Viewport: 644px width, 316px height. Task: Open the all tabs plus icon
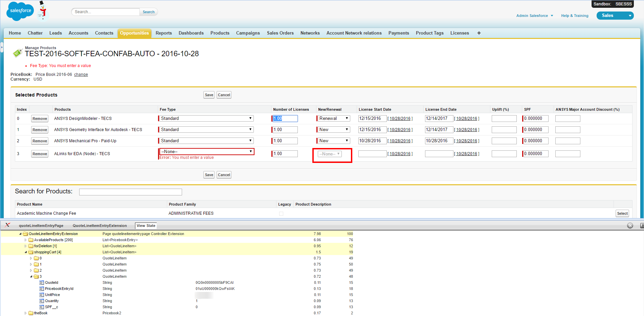click(x=479, y=33)
